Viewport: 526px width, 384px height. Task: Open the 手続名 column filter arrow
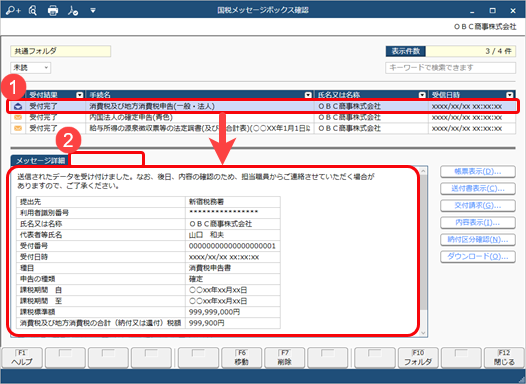308,95
